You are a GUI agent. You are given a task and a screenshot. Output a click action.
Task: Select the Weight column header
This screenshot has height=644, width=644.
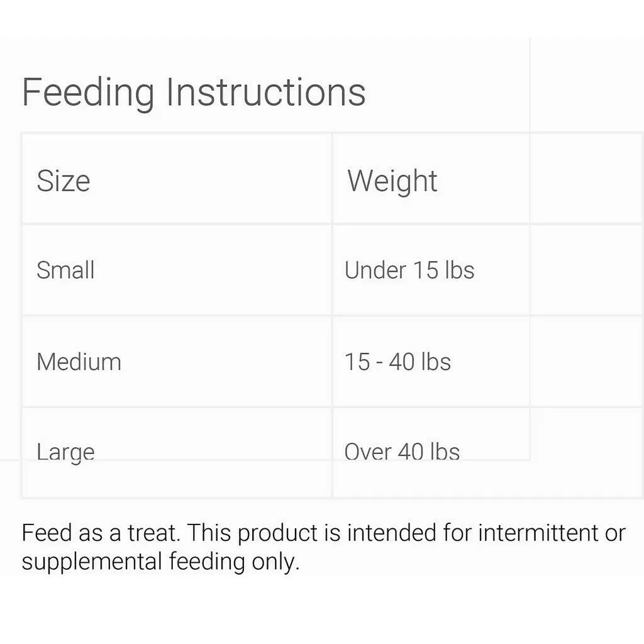(x=431, y=179)
